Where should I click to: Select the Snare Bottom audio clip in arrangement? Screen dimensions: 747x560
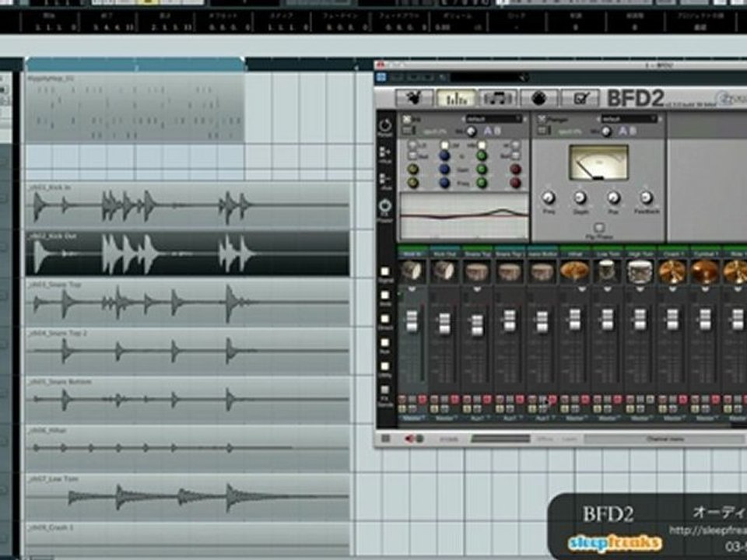188,399
